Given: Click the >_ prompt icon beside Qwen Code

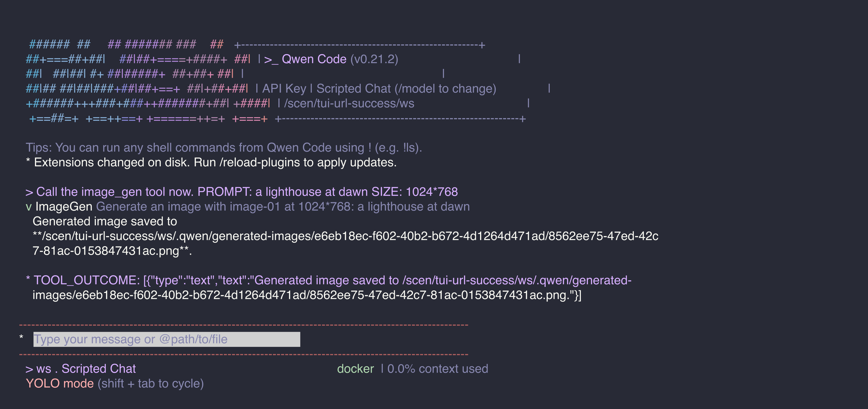Looking at the screenshot, I should [x=271, y=59].
